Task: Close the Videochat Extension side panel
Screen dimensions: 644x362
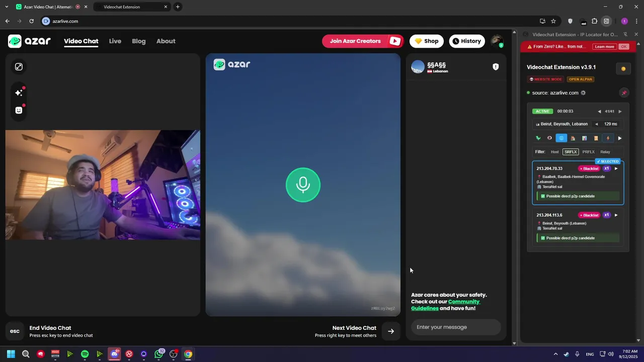Action: pyautogui.click(x=636, y=35)
